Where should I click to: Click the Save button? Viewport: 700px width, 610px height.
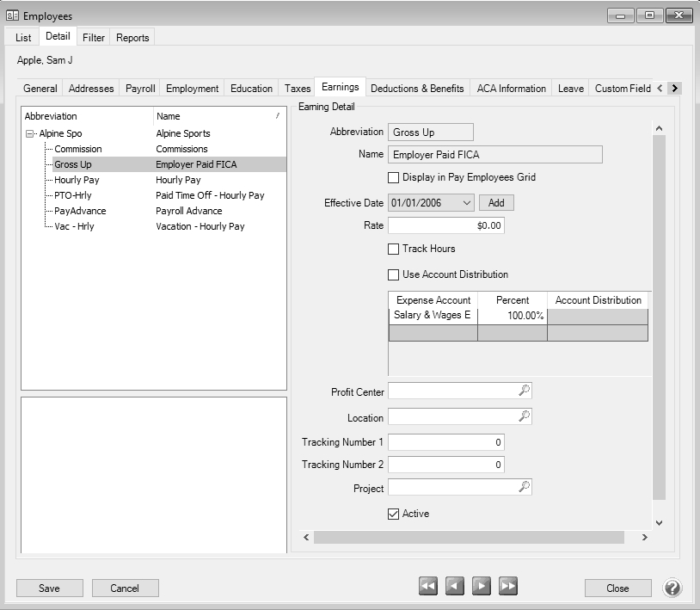[50, 588]
